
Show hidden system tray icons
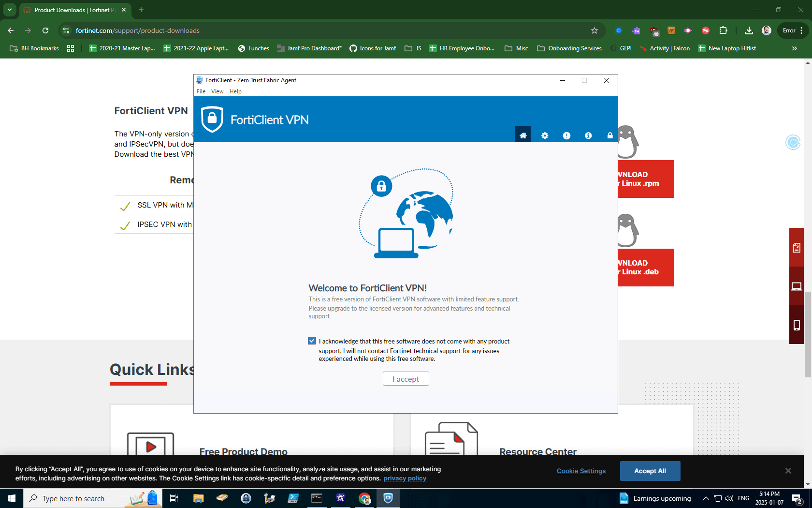click(706, 498)
